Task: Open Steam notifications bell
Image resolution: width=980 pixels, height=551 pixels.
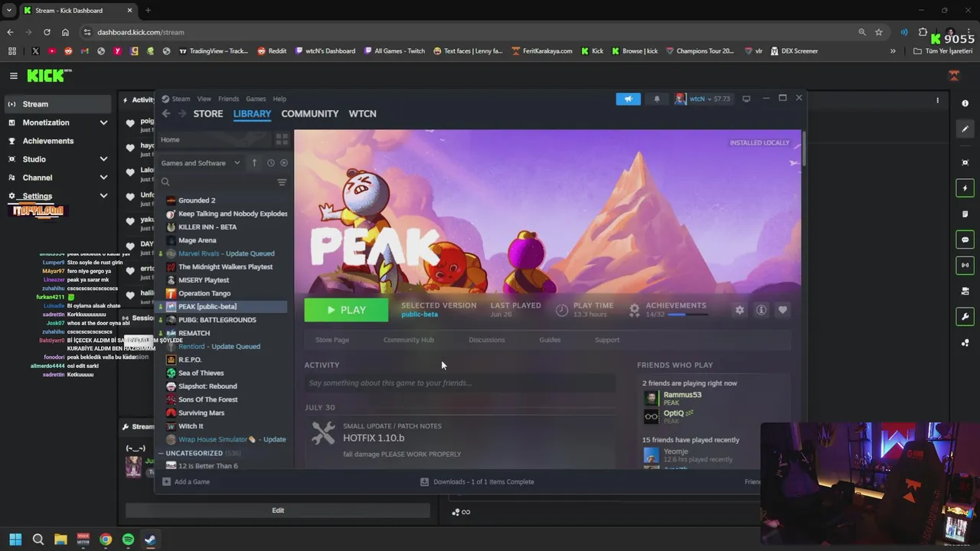Action: [656, 99]
